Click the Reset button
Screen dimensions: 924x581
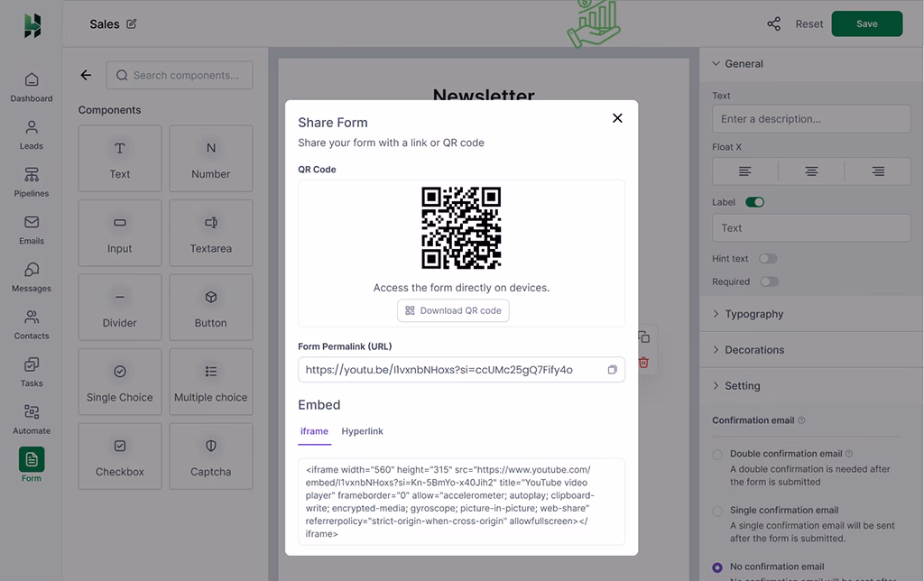(x=809, y=24)
